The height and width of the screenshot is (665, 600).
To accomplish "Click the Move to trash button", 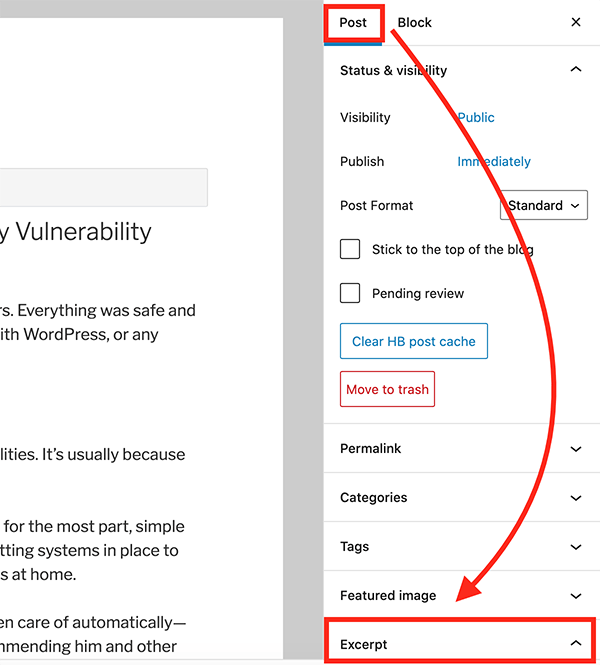I will [387, 389].
